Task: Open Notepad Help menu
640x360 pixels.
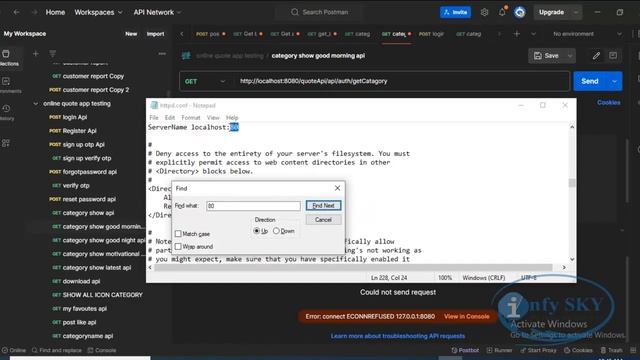Action: click(232, 118)
